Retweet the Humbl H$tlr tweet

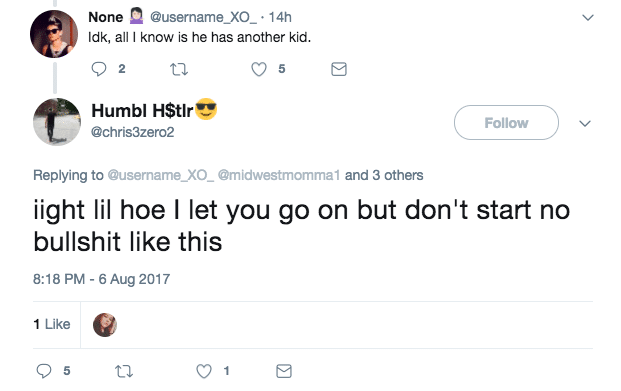pyautogui.click(x=124, y=372)
